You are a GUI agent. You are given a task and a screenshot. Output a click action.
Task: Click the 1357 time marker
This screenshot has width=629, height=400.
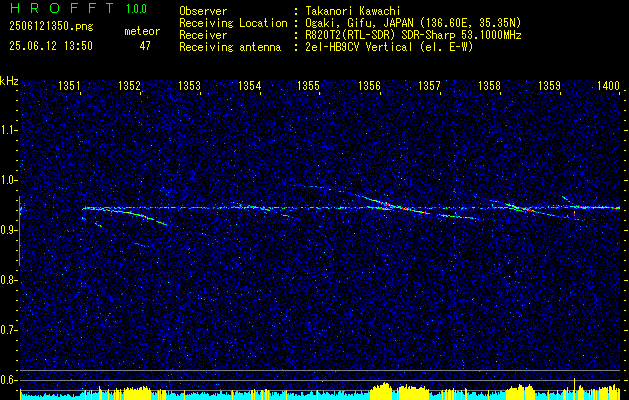pyautogui.click(x=429, y=86)
